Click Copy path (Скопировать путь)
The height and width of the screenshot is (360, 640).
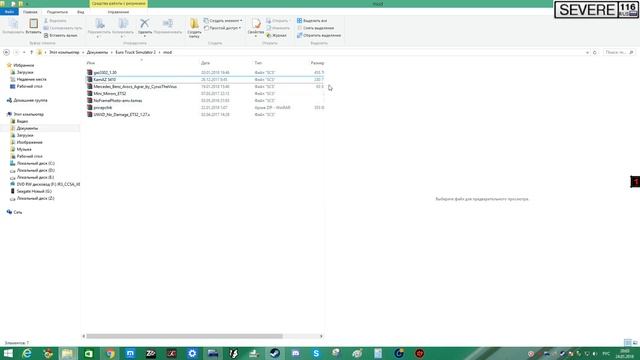tap(62, 28)
